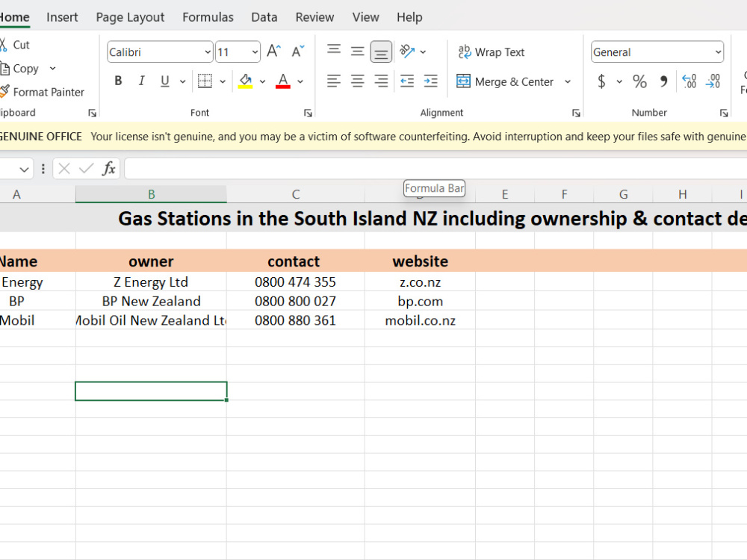The height and width of the screenshot is (560, 747).
Task: Click the formula bar Cancel X icon
Action: (64, 169)
